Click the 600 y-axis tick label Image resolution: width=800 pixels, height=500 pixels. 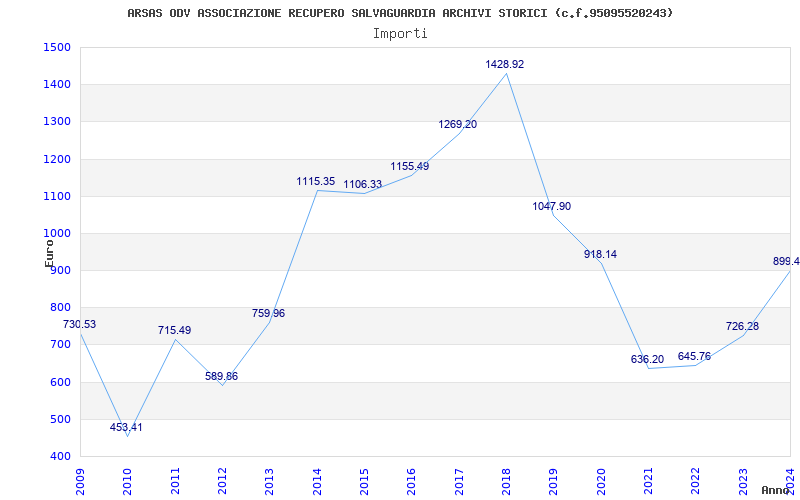[60, 382]
